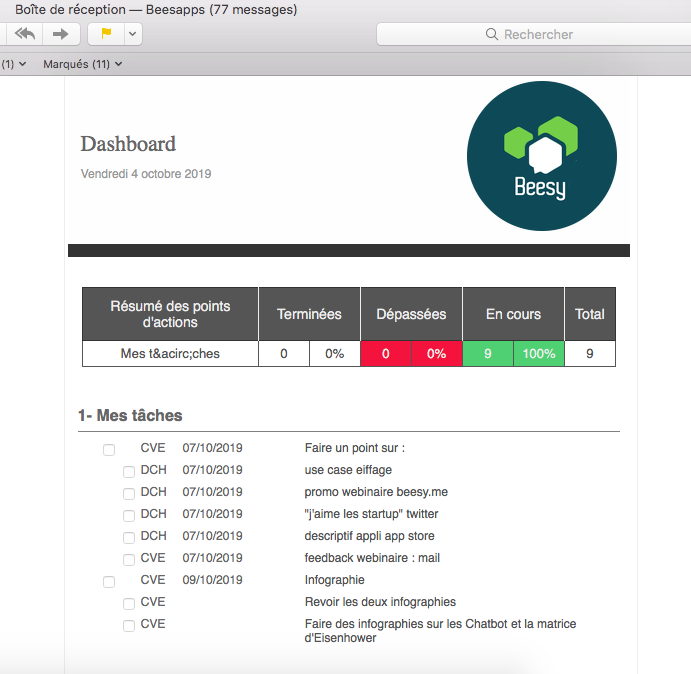Viewport: 691px width, 674px height.
Task: Check 'Revoir les deux infographies' checkbox
Action: click(x=129, y=604)
